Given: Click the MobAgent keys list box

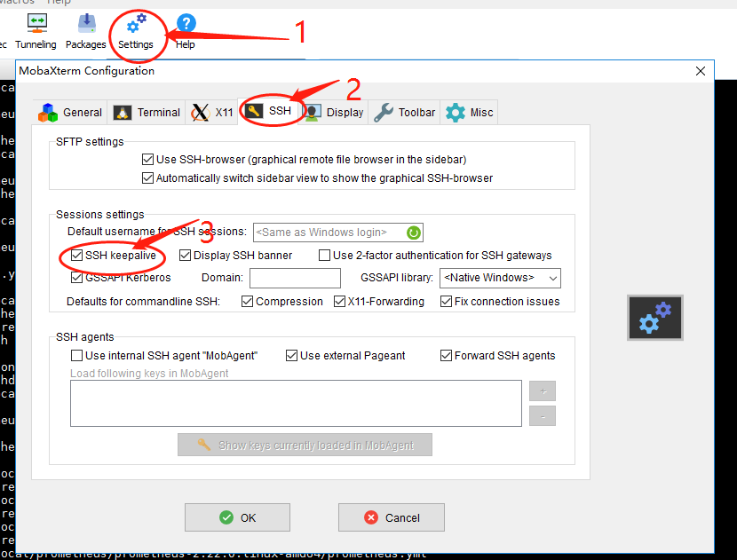Looking at the screenshot, I should (296, 404).
